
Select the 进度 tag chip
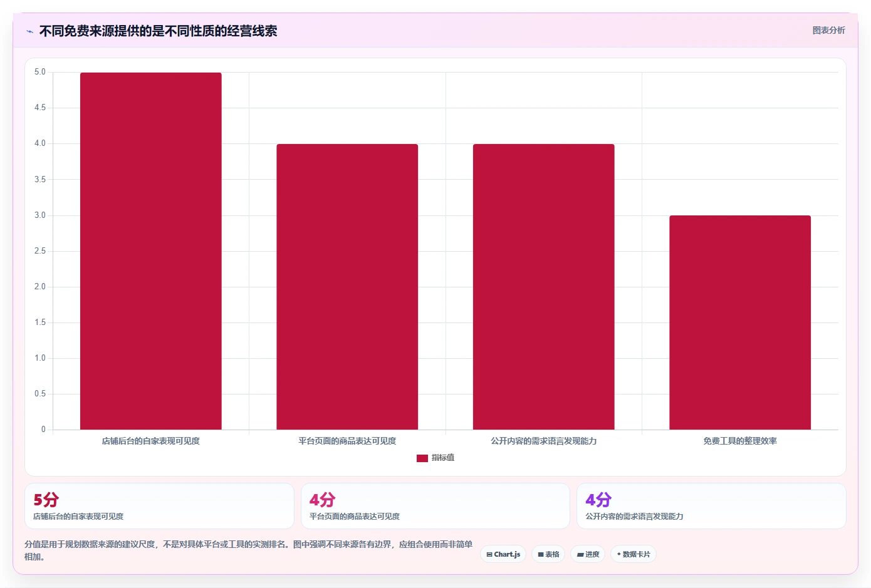pyautogui.click(x=588, y=554)
